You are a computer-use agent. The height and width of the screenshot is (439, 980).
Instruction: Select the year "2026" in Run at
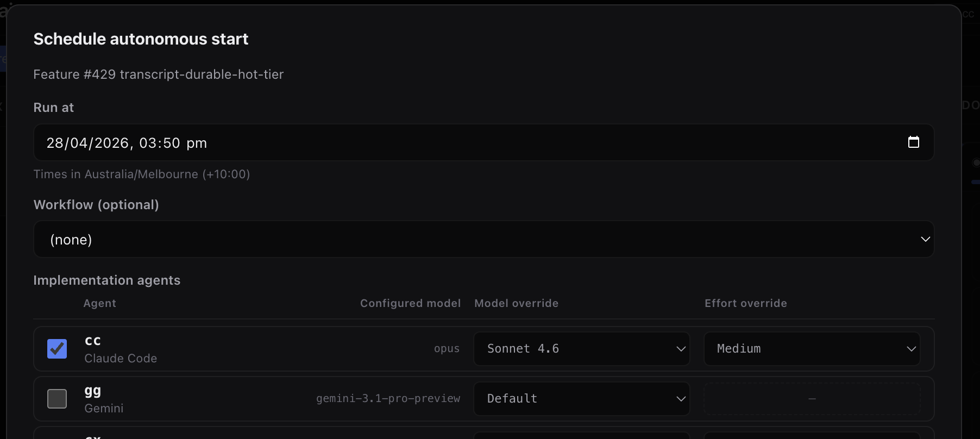(111, 143)
